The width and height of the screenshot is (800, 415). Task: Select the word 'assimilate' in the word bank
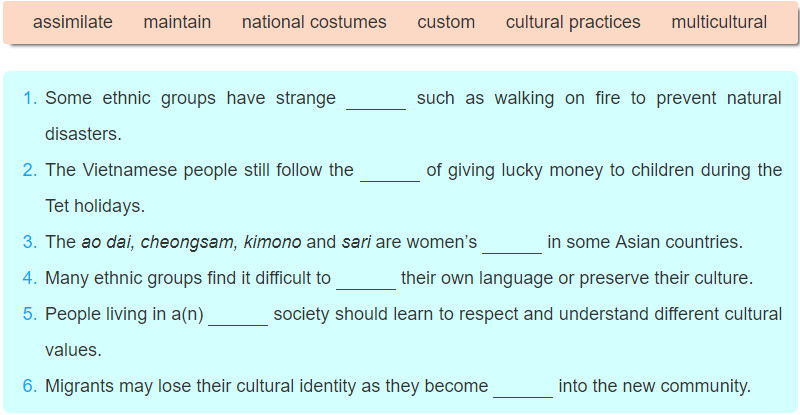point(73,22)
